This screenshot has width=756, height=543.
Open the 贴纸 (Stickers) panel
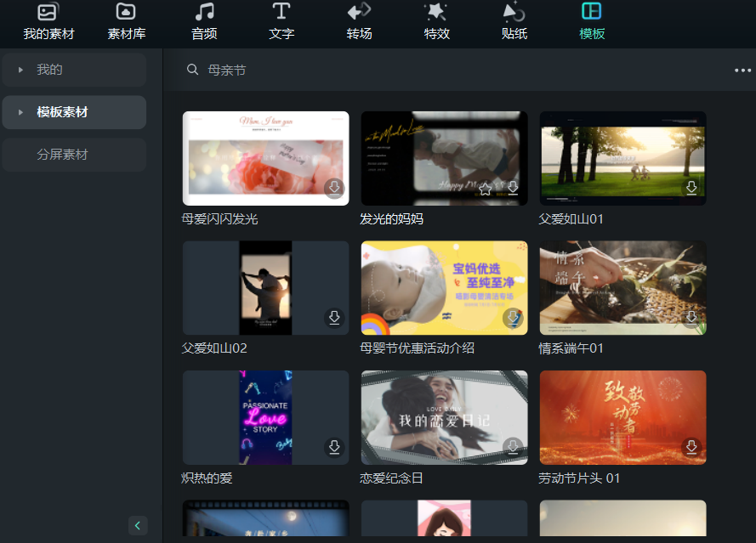tap(514, 23)
